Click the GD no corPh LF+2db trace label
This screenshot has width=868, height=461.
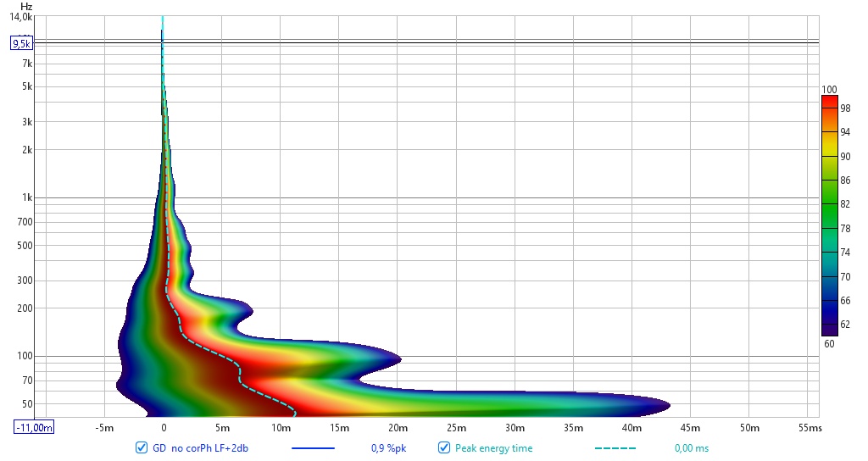[x=200, y=448]
